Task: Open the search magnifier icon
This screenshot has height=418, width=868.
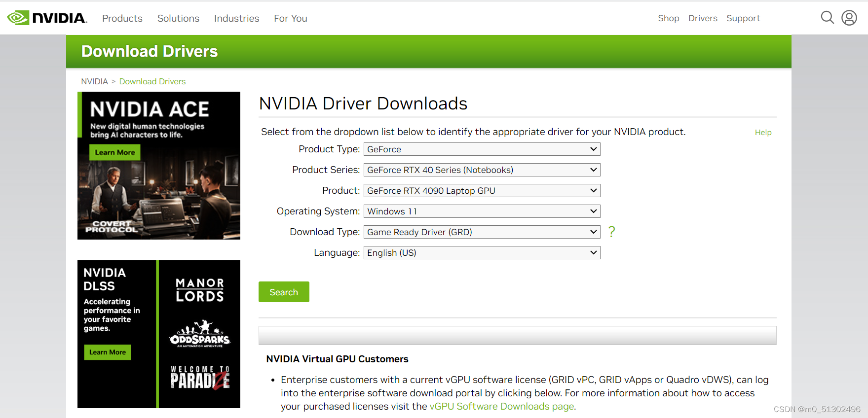Action: click(x=828, y=18)
